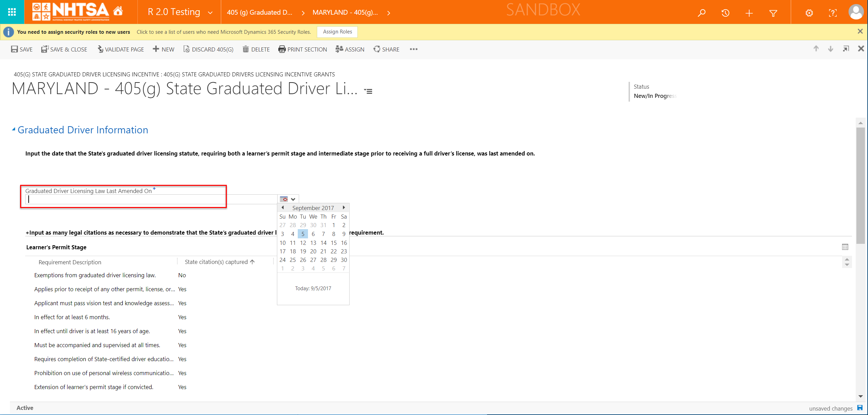Screen dimensions: 868x415
Task: Select September 14 in the calendar
Action: [323, 243]
